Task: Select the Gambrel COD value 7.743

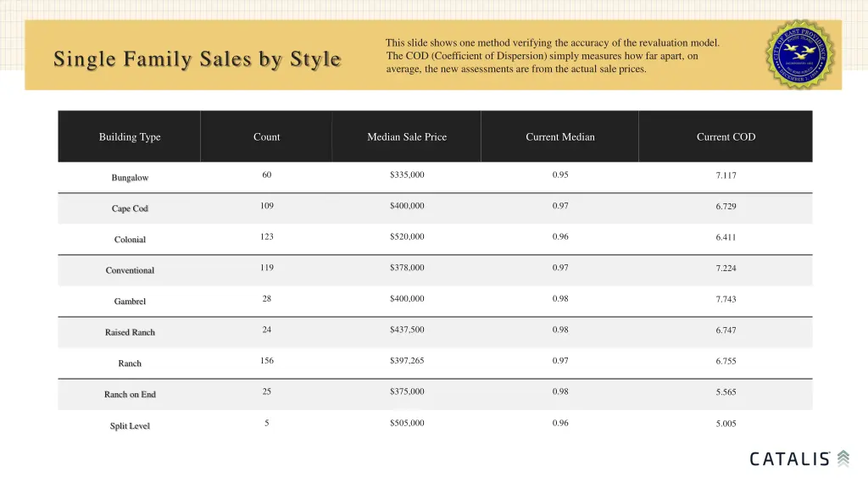Action: click(726, 299)
